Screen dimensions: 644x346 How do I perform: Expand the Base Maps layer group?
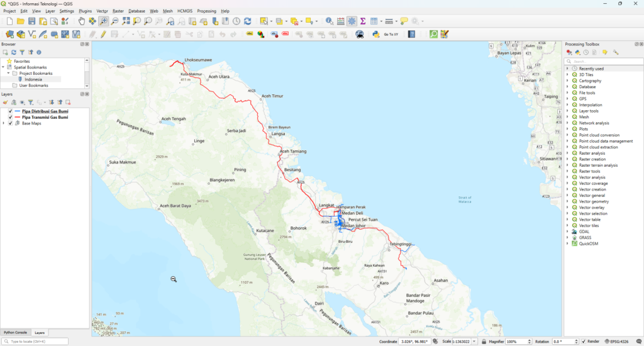(x=4, y=123)
